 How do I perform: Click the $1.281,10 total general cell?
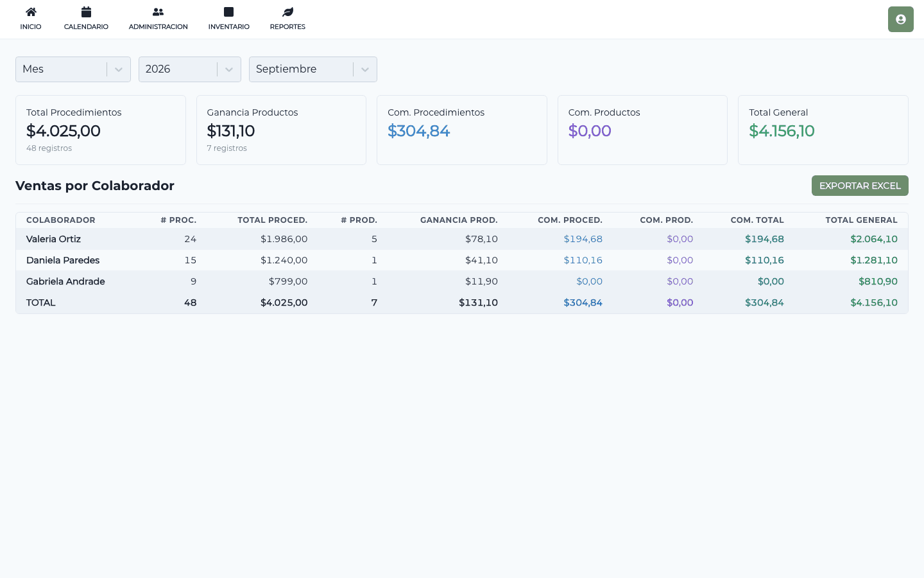coord(874,260)
